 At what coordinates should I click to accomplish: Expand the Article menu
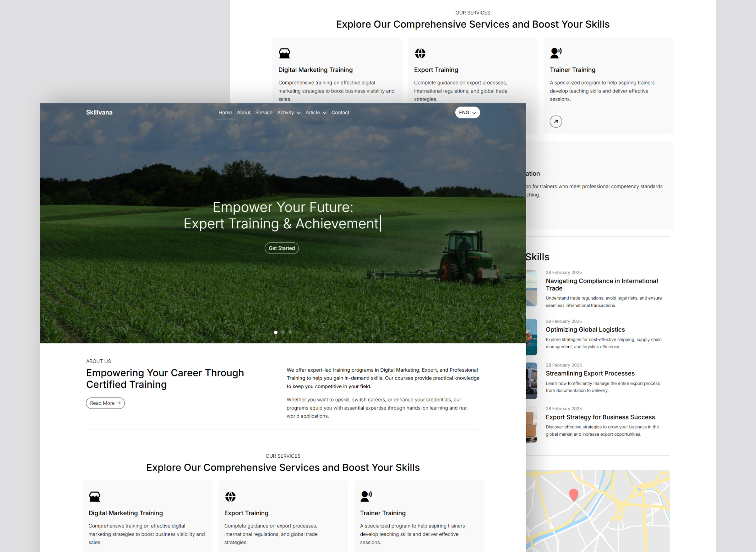(x=316, y=113)
